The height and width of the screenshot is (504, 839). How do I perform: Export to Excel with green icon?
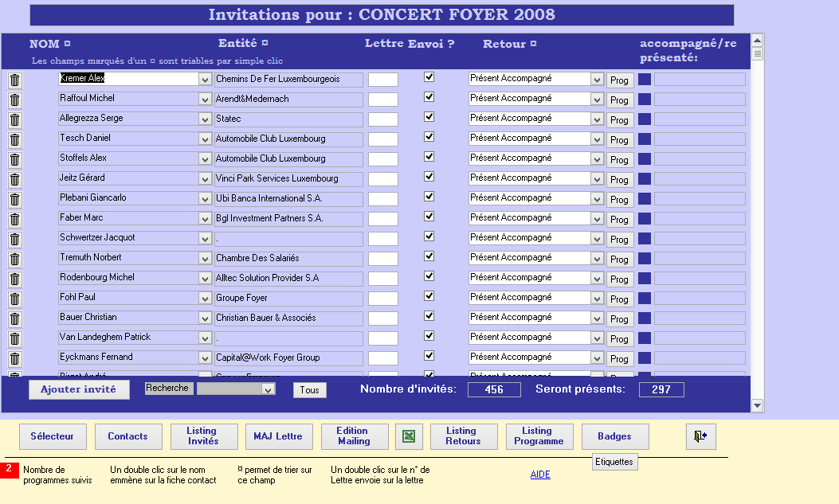tap(409, 436)
